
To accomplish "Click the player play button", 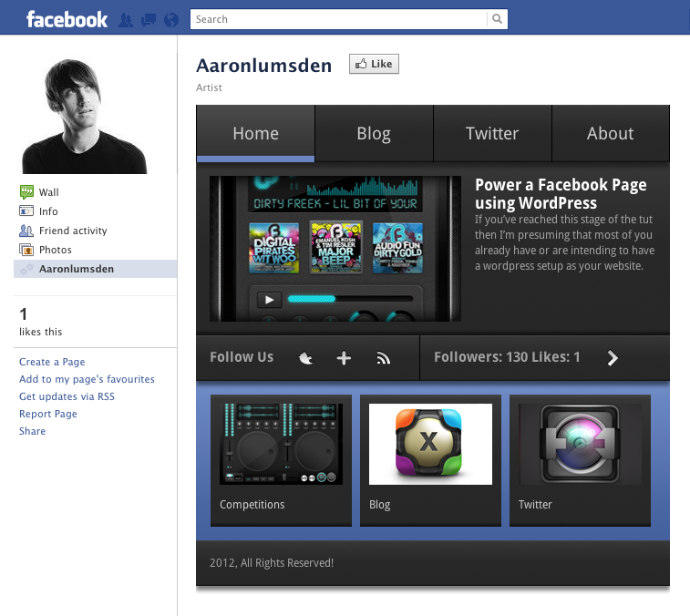I will point(269,300).
